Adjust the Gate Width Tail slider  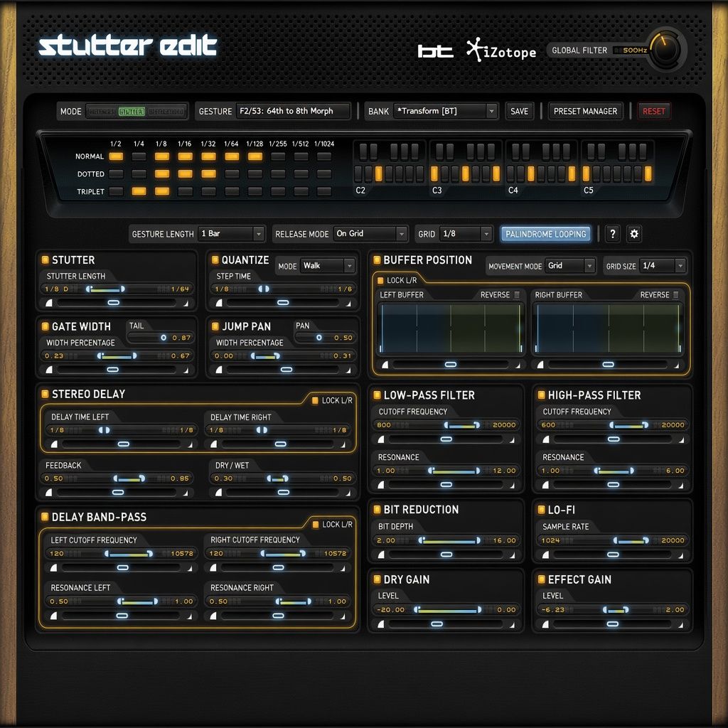tap(164, 338)
